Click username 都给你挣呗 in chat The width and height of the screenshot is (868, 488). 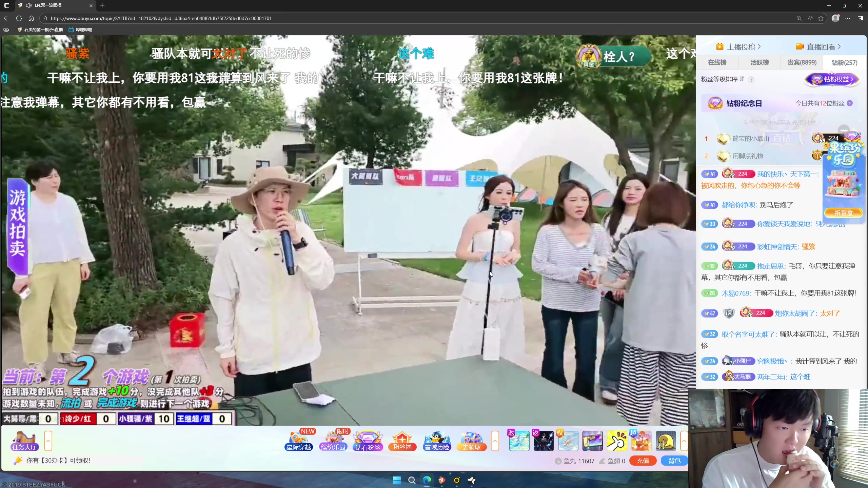738,205
